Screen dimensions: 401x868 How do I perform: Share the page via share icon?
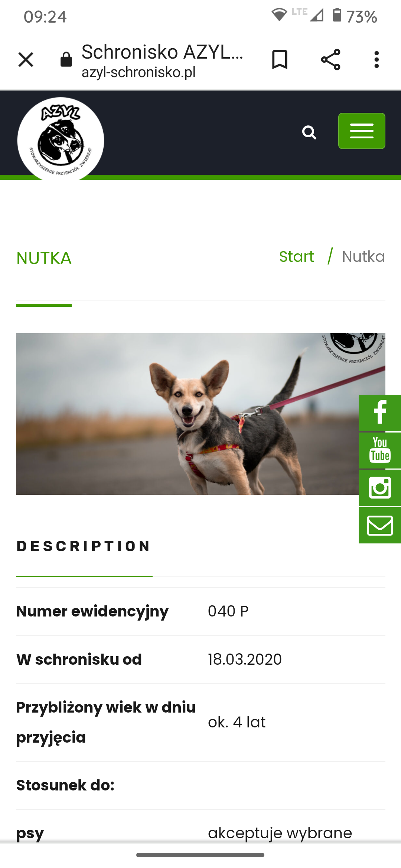pyautogui.click(x=330, y=59)
